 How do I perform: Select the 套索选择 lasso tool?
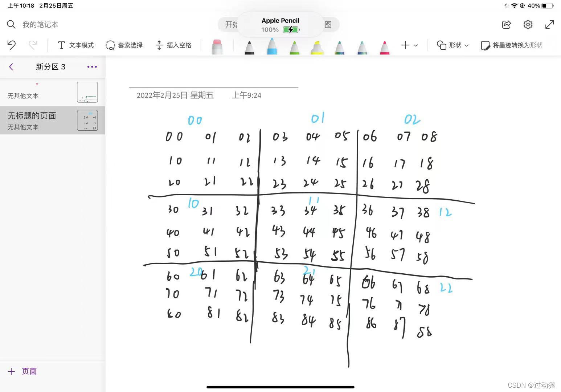124,45
